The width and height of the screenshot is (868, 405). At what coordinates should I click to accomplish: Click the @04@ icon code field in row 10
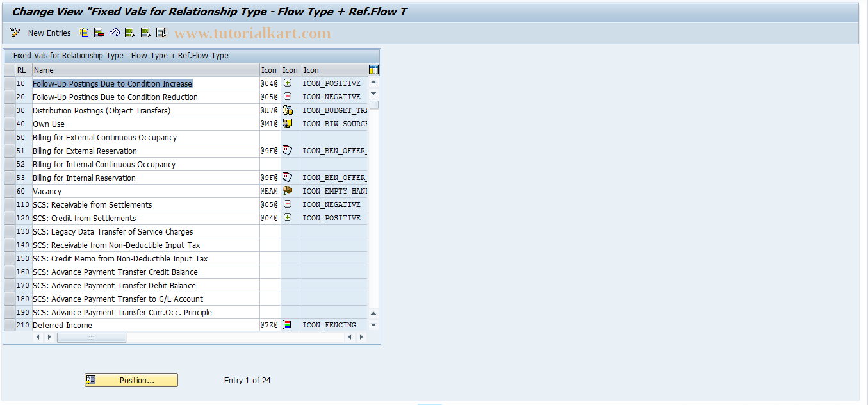270,83
